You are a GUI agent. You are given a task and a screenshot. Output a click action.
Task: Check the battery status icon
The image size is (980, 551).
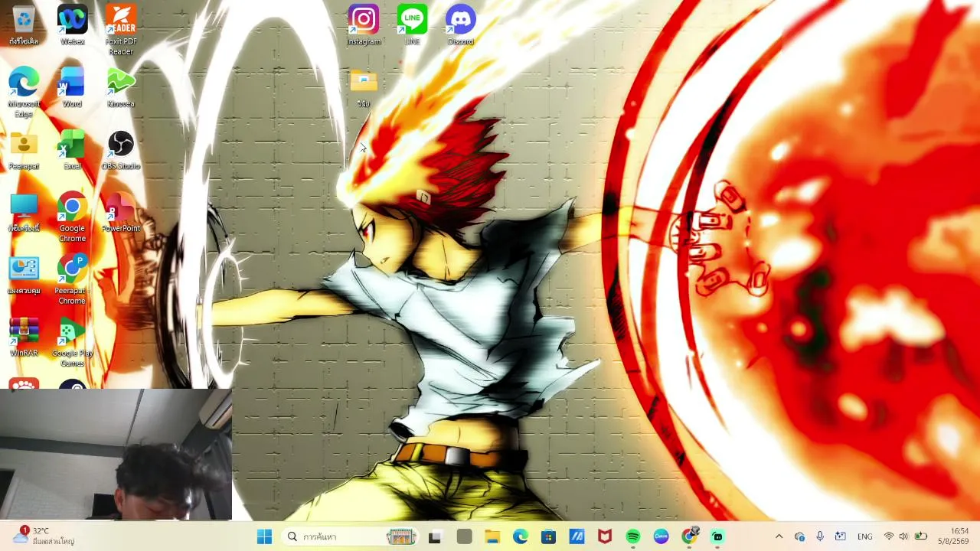pyautogui.click(x=920, y=536)
